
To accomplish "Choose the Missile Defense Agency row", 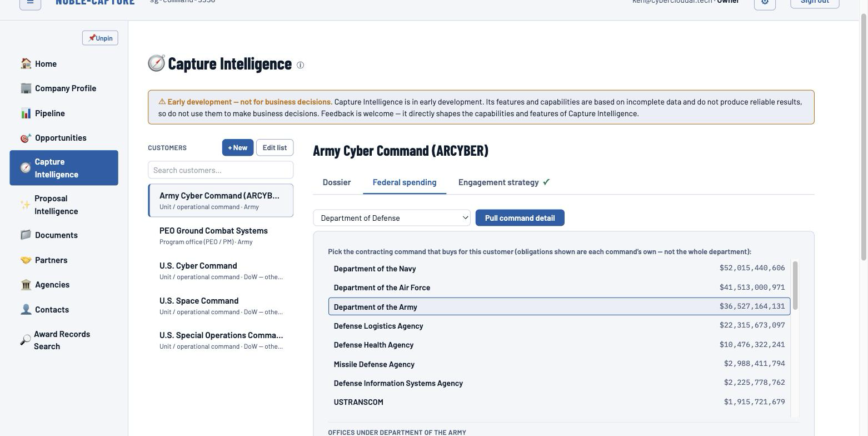I will coord(559,364).
